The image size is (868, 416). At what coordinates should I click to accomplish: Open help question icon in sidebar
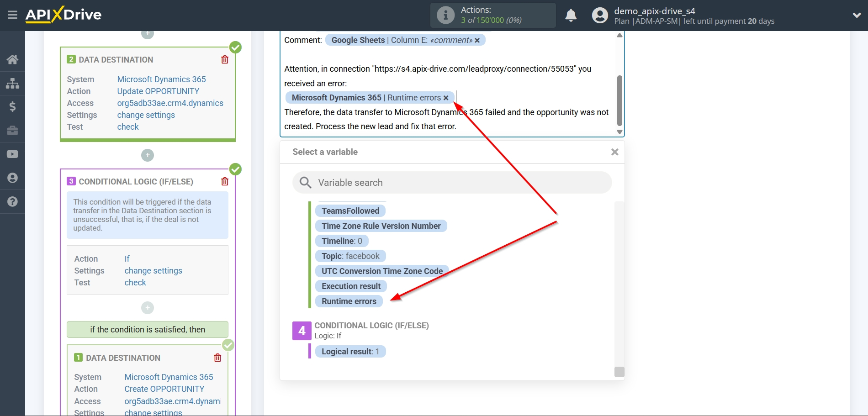(x=12, y=202)
